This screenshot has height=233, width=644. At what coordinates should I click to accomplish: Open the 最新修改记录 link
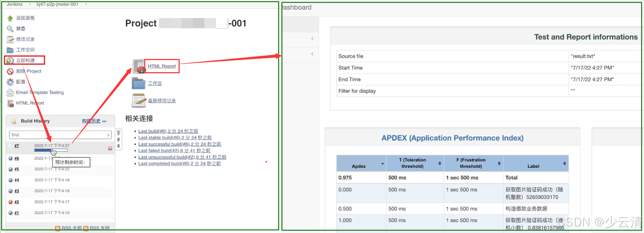tap(162, 101)
